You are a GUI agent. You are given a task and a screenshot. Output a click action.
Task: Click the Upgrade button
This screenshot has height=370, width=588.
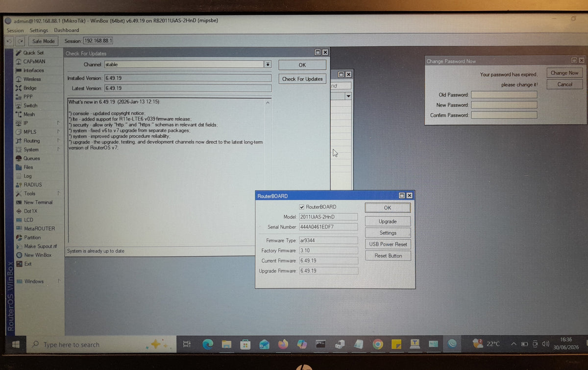coord(388,222)
